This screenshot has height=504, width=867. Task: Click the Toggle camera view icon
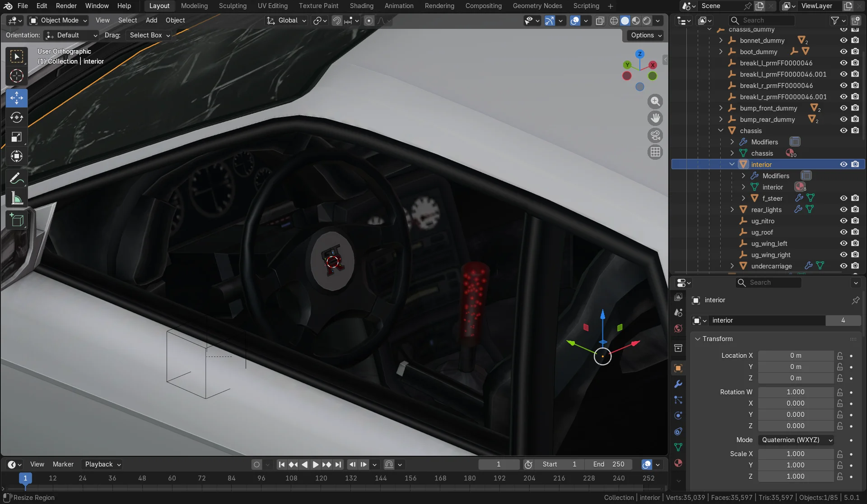(x=655, y=135)
